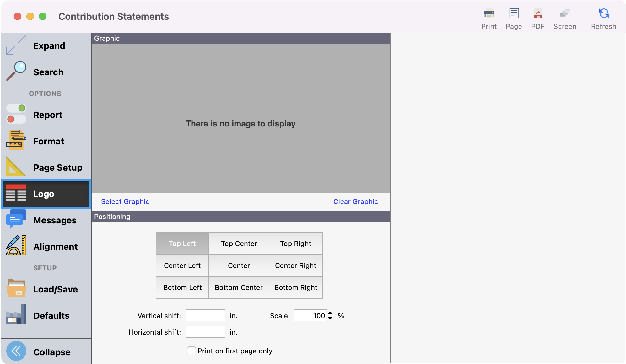
Task: Click the Select Graphic link
Action: click(125, 201)
